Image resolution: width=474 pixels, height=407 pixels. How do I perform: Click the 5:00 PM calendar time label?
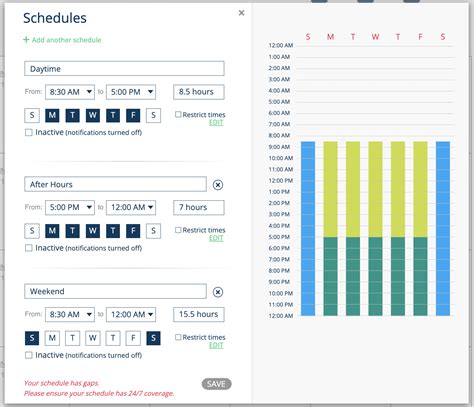pos(279,237)
